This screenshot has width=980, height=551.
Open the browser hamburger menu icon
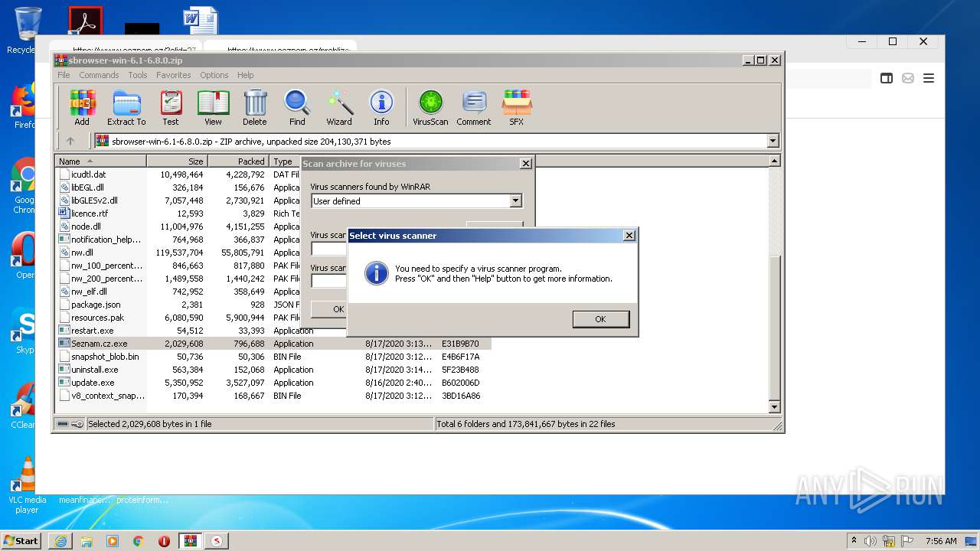(929, 78)
